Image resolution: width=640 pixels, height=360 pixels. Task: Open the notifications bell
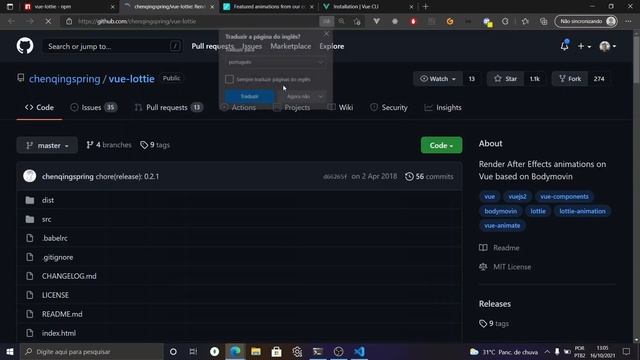coord(564,46)
